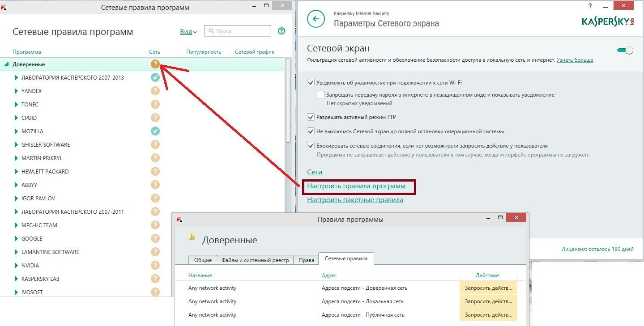Open Настроить правила программ link
The width and height of the screenshot is (644, 326).
(x=356, y=186)
